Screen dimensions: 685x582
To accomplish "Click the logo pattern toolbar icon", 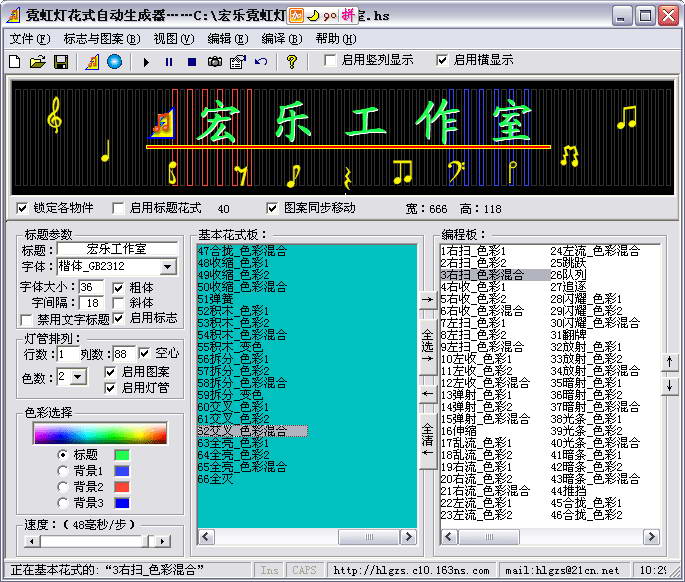I will click(92, 62).
